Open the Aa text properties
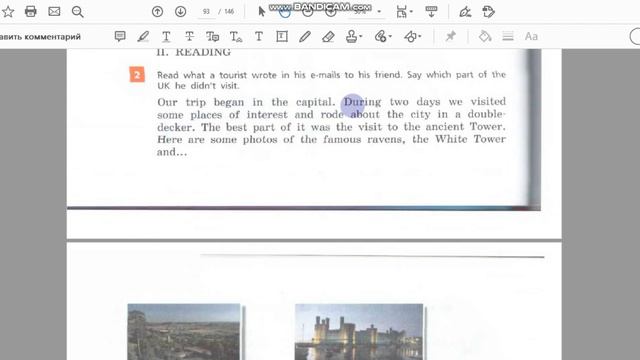Image resolution: width=640 pixels, height=360 pixels. pyautogui.click(x=531, y=36)
